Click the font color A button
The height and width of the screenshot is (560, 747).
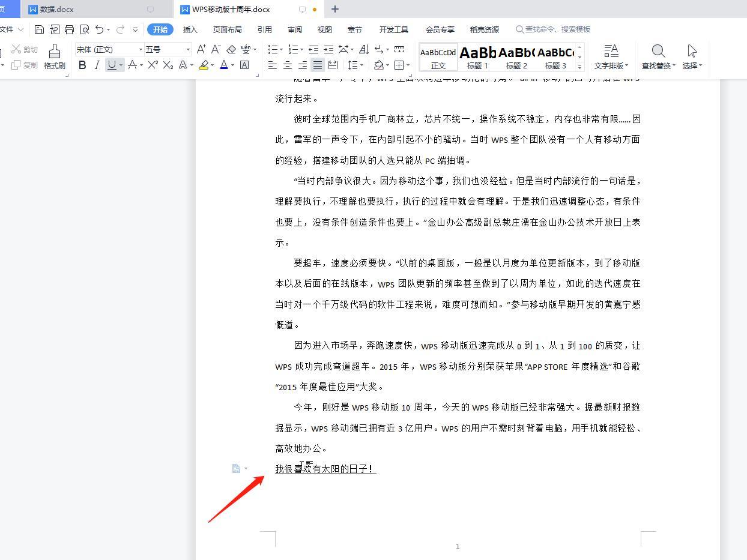[224, 65]
